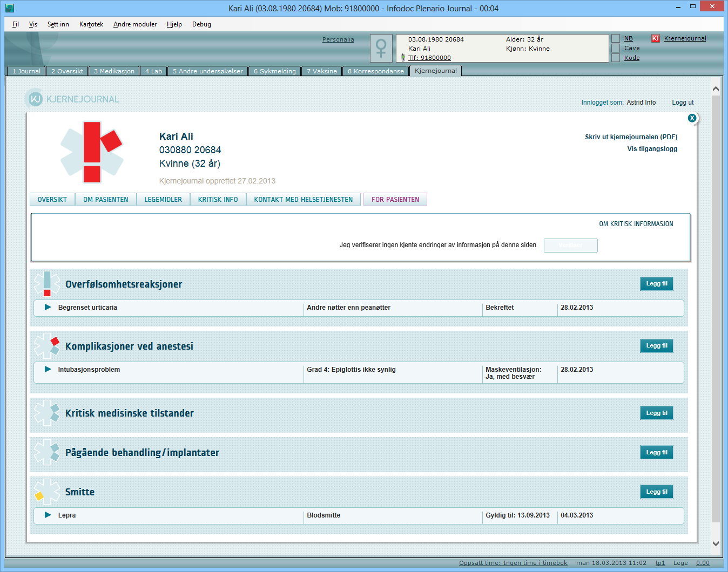Open the KRITISK INFO section tab
The width and height of the screenshot is (728, 572).
[218, 200]
